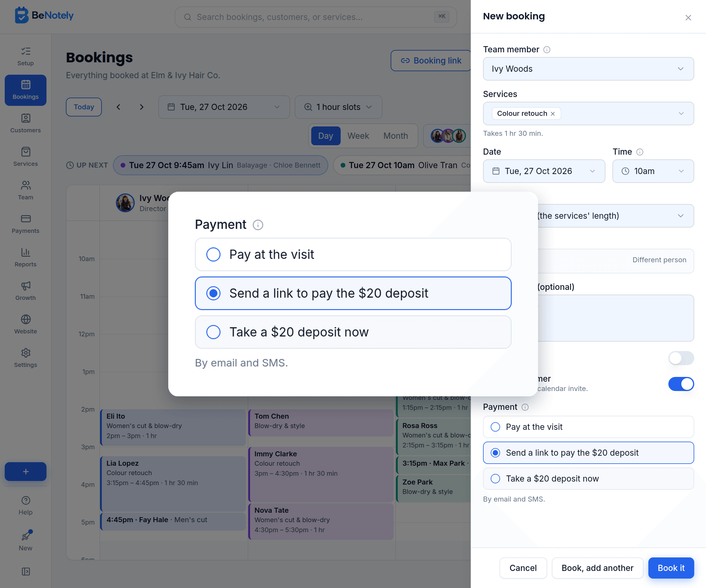
Task: Collapse the sidebar with the panel icon
Action: pos(26,572)
